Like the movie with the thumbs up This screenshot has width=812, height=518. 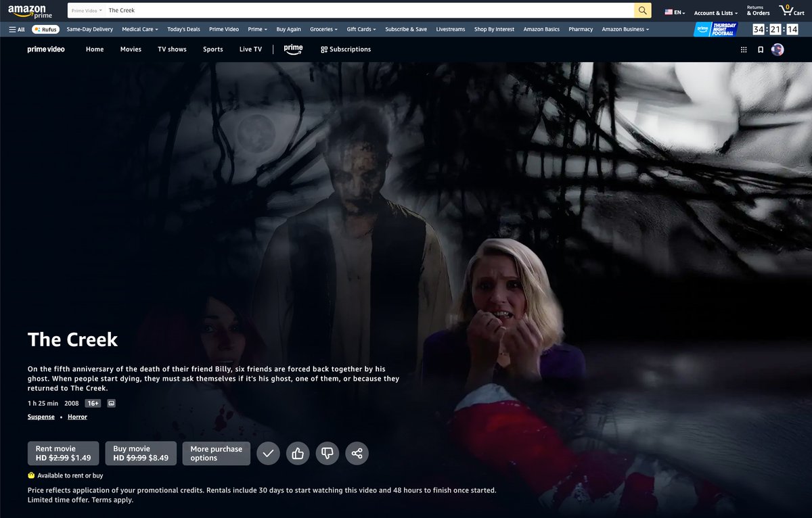coord(298,453)
